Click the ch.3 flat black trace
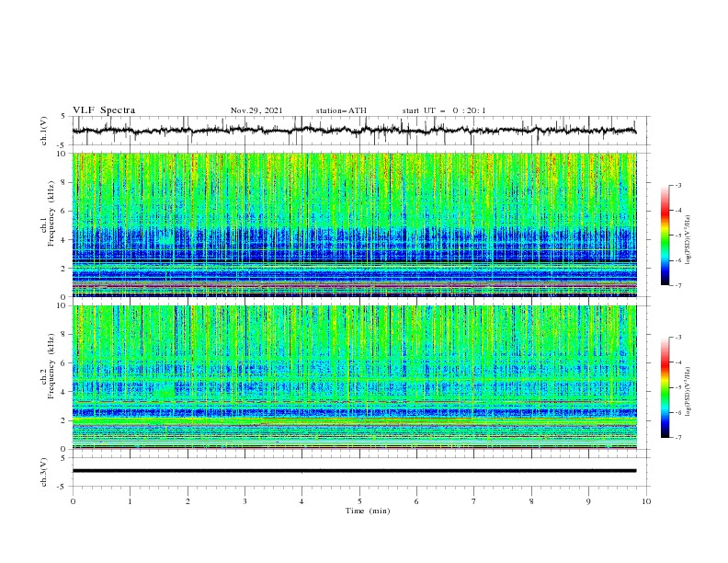 pyautogui.click(x=354, y=471)
